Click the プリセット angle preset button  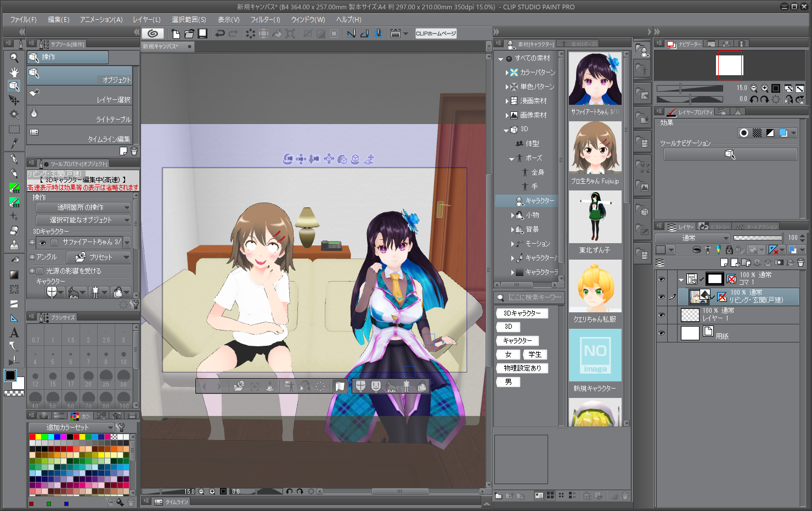[98, 257]
